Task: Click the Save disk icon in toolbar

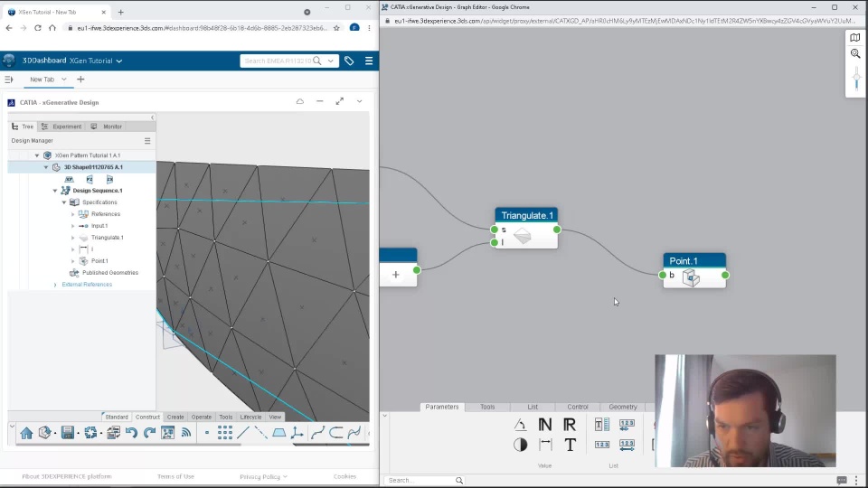Action: [x=68, y=433]
